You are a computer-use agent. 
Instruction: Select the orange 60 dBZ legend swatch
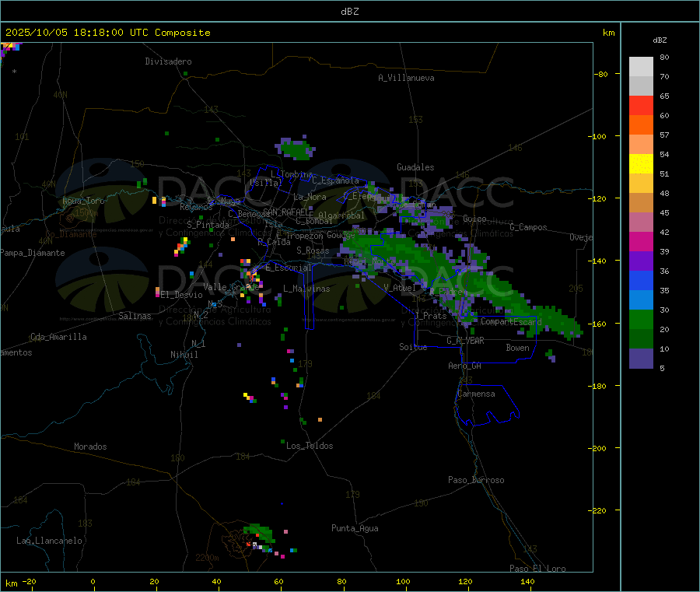pos(641,125)
